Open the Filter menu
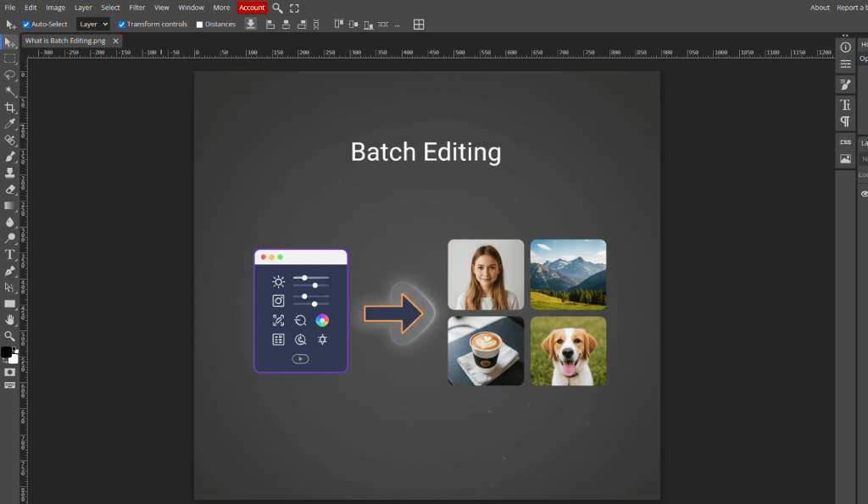This screenshot has height=504, width=868. click(136, 8)
